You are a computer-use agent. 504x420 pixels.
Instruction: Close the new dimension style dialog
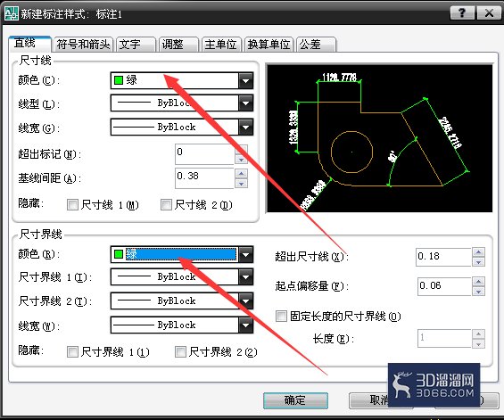point(489,13)
